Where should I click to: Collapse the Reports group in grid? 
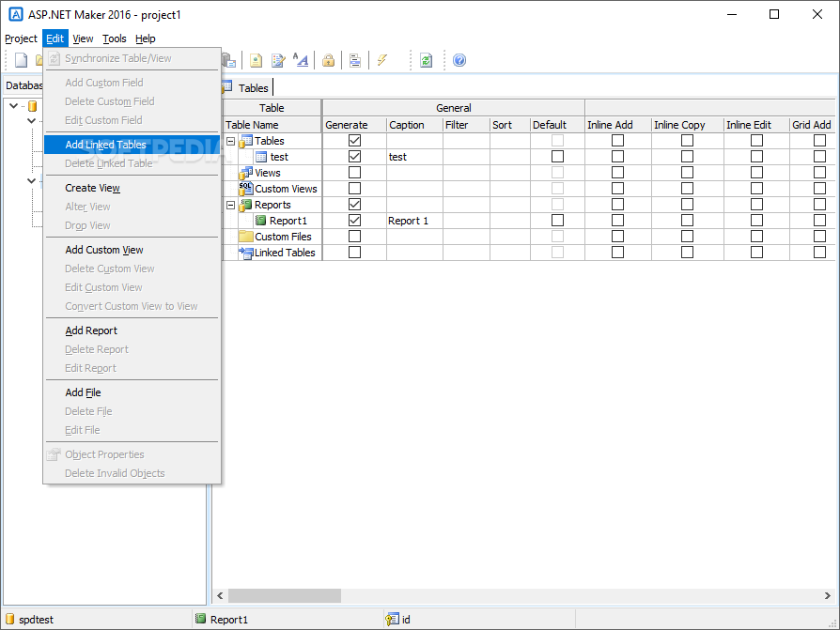click(x=231, y=205)
